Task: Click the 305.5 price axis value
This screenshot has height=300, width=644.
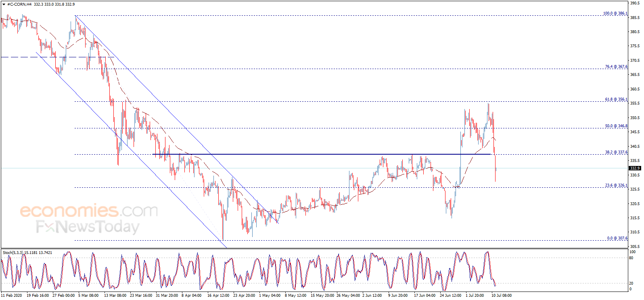Action: (635, 247)
